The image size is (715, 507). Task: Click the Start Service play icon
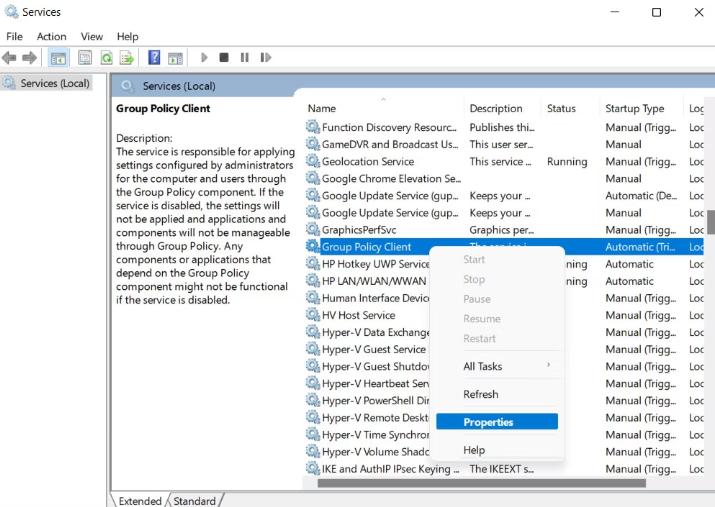point(204,57)
